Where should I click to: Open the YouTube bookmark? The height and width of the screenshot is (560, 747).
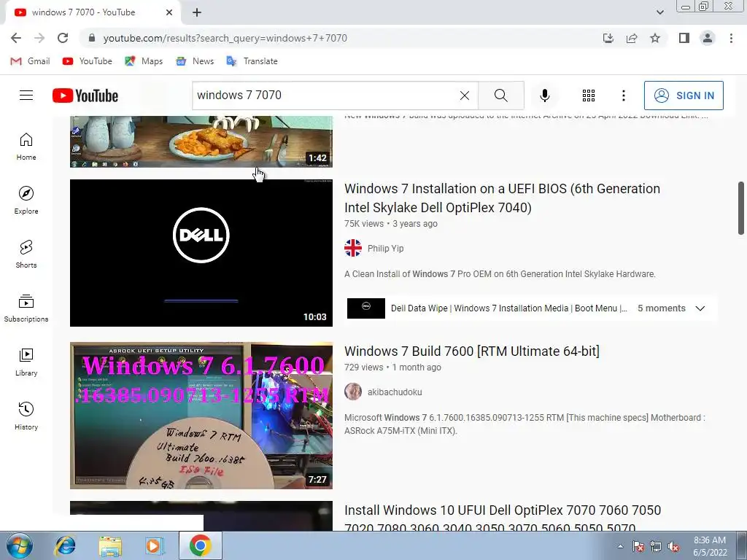coord(88,61)
